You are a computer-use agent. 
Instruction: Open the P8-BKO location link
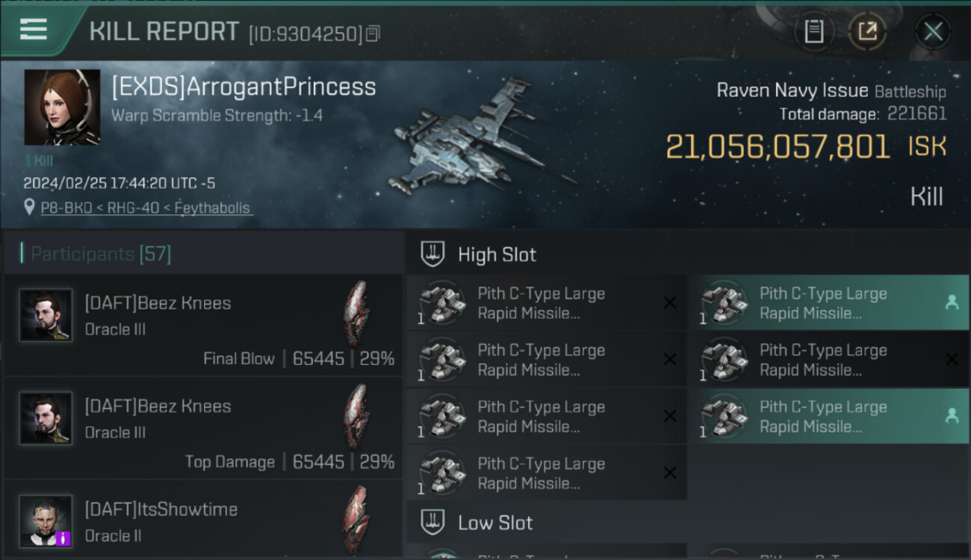tap(146, 208)
